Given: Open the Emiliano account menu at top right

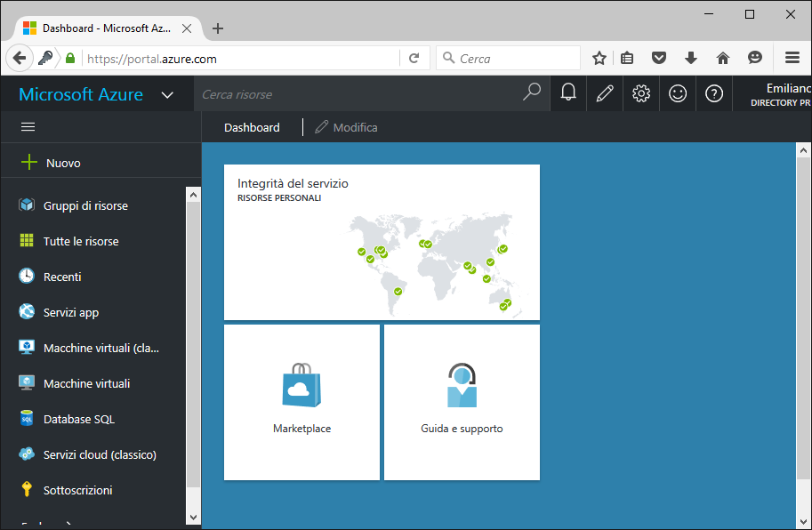Looking at the screenshot, I should point(780,94).
